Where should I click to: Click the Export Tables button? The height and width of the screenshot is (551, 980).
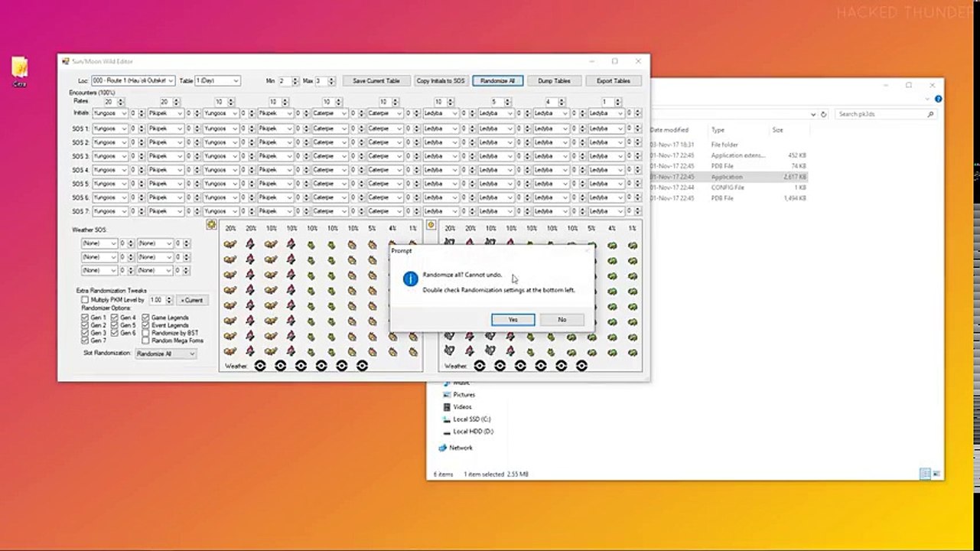click(x=614, y=80)
